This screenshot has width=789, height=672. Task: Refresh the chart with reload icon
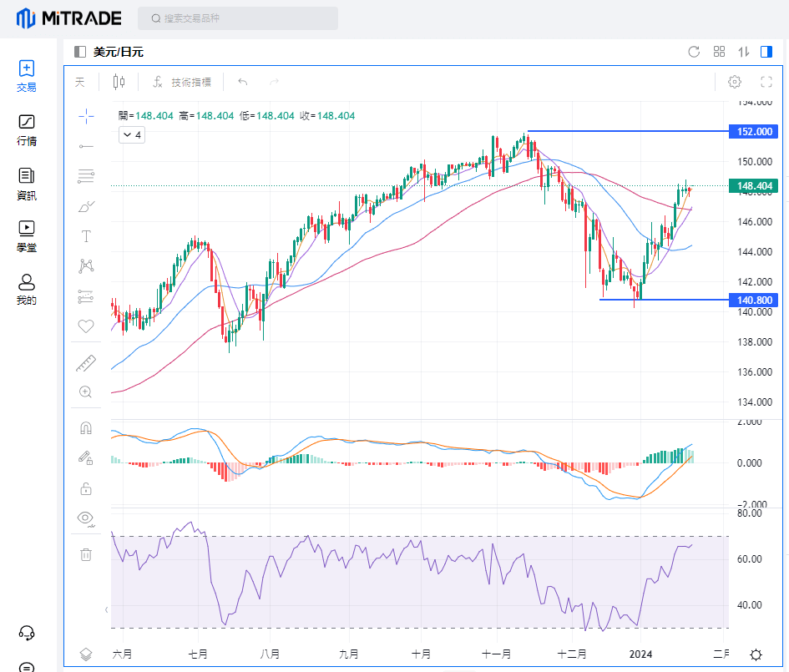point(693,52)
